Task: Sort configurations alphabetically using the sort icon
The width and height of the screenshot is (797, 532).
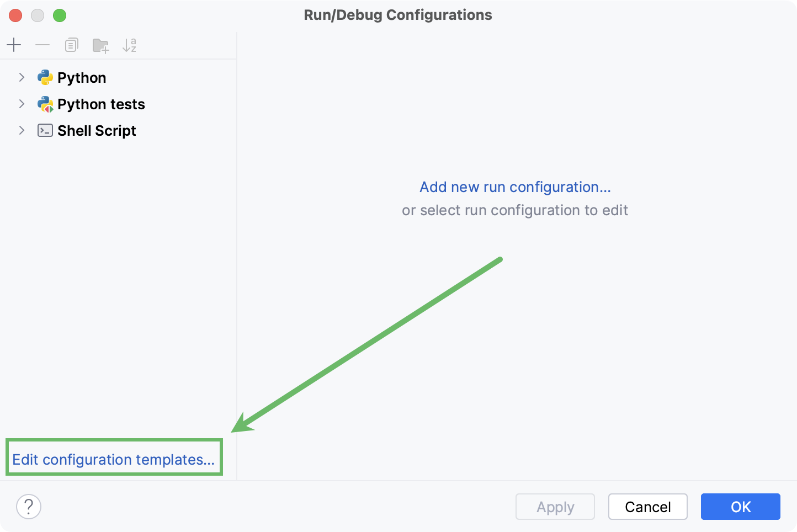Action: (x=129, y=45)
